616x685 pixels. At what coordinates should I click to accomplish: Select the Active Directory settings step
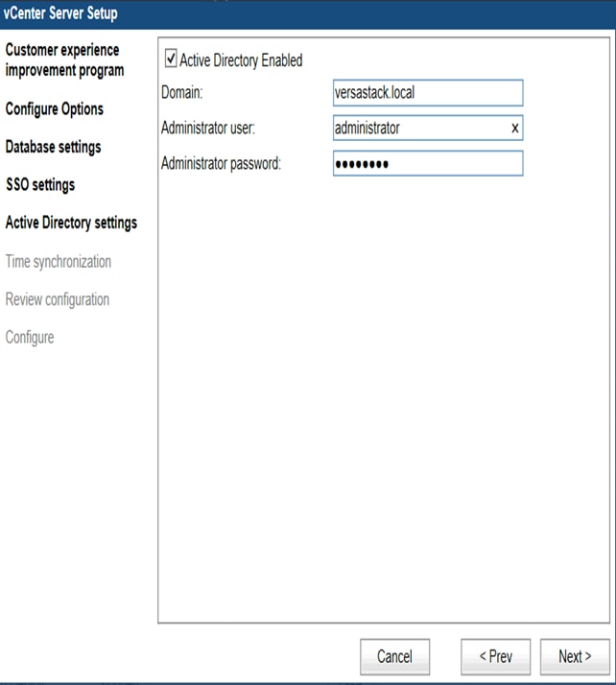tap(71, 223)
